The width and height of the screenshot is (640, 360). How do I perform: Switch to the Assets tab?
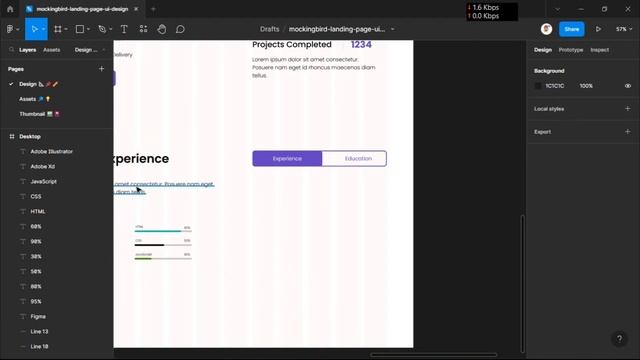(51, 50)
